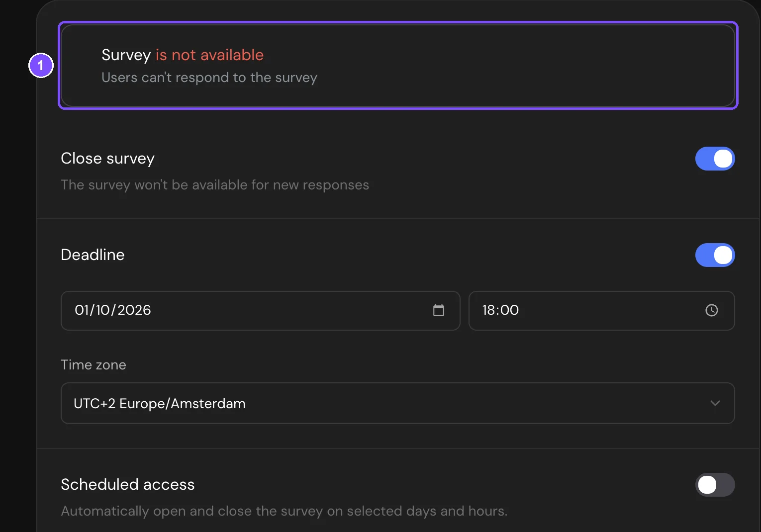Click 'Users can't respond to the survey' text
Viewport: 761px width, 532px height.
[209, 78]
